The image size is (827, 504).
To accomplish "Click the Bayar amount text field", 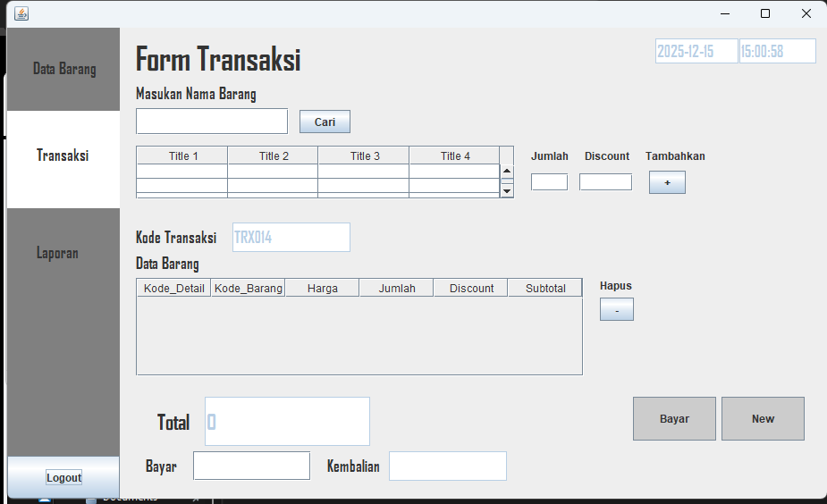I will pyautogui.click(x=251, y=466).
